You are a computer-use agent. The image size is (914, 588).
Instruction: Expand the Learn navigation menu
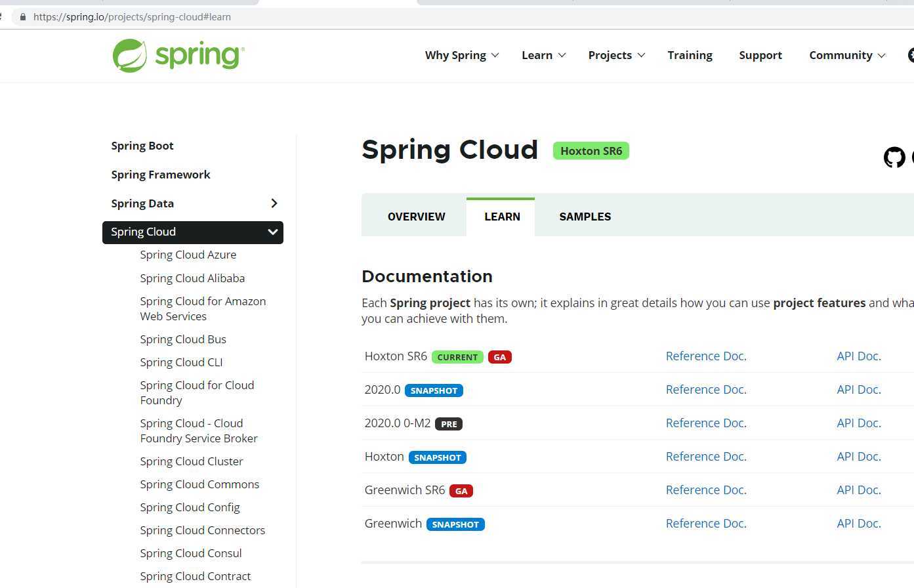543,55
